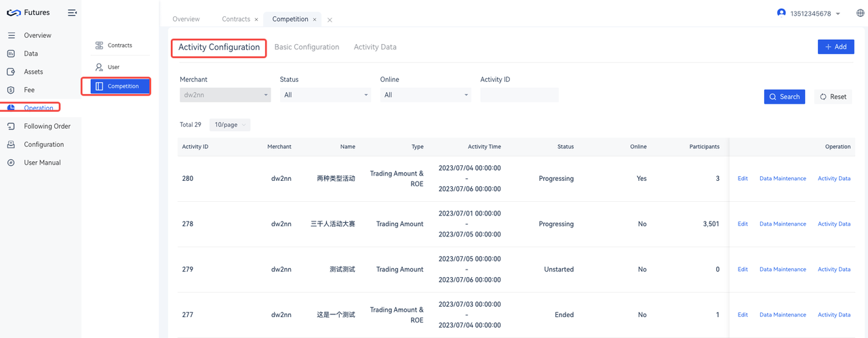Screen dimensions: 868x338
Task: Open Activity Data for activity 279
Action: (x=834, y=270)
